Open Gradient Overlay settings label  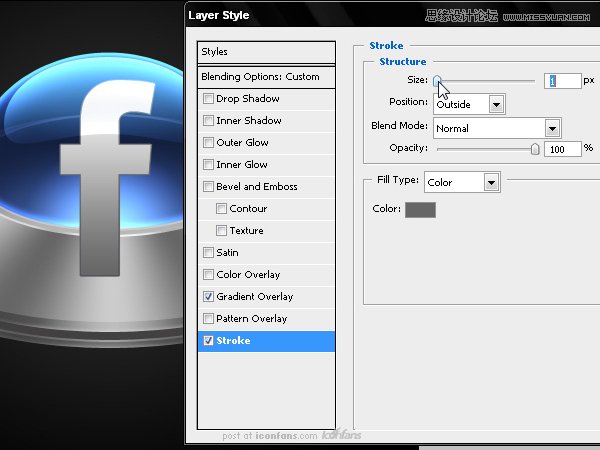click(x=254, y=297)
